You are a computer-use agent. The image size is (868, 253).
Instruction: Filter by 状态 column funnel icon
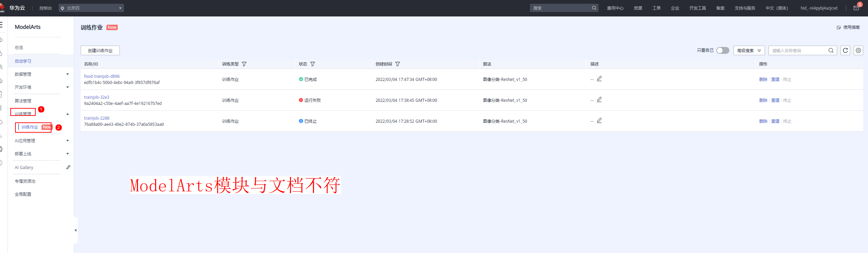[313, 64]
